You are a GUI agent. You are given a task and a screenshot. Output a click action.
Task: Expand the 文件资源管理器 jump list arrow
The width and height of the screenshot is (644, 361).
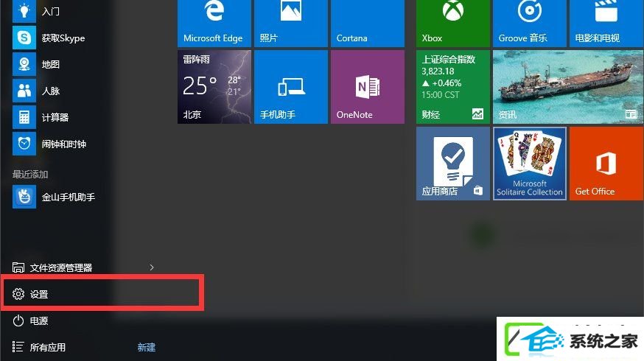[152, 267]
